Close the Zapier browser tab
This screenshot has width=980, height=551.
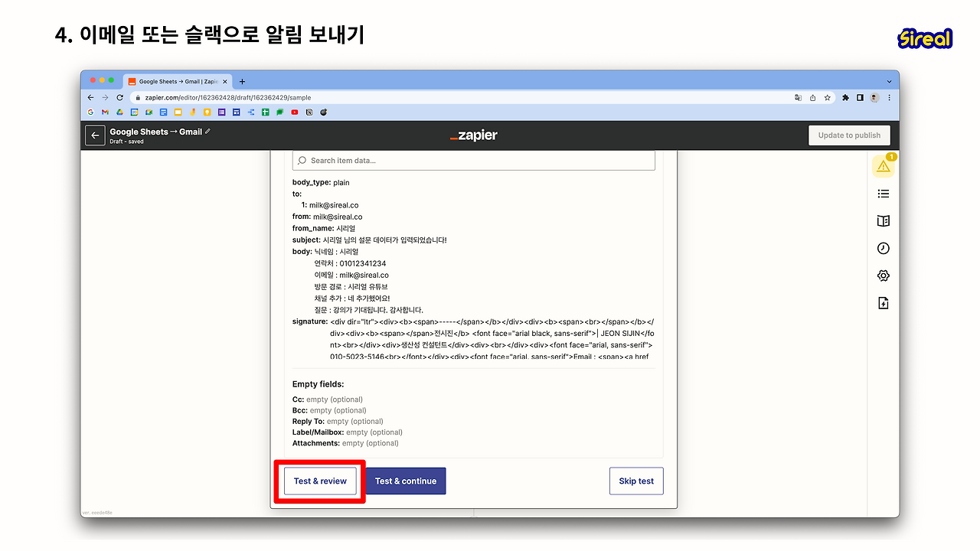coord(224,81)
